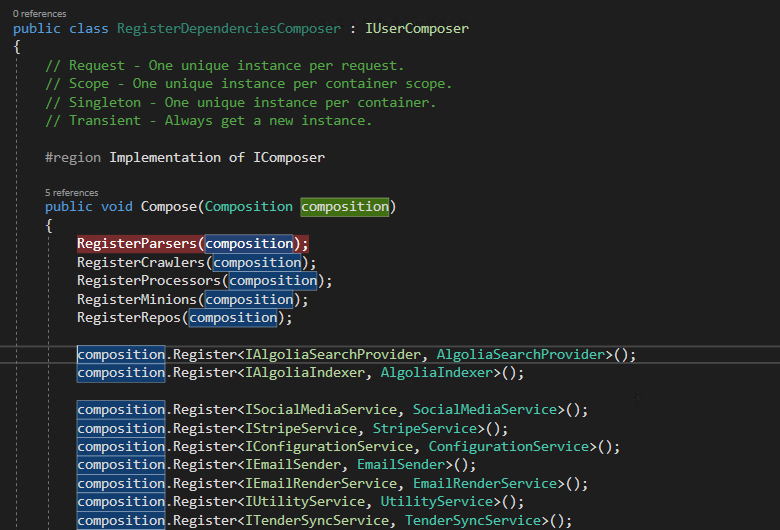Click the red-highlighted RegisterParsers call
Viewport: 780px width, 530px height.
click(x=138, y=244)
